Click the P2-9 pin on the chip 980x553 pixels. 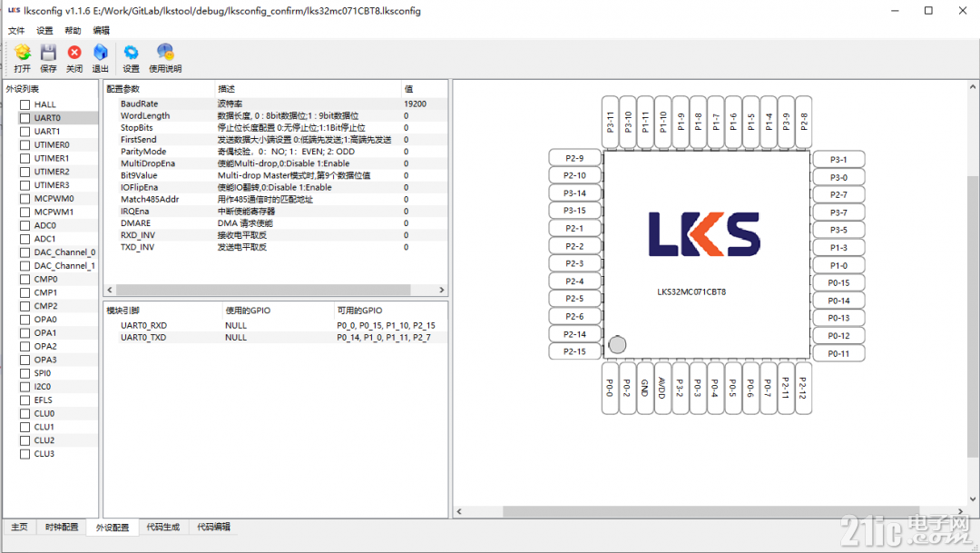[x=575, y=158]
